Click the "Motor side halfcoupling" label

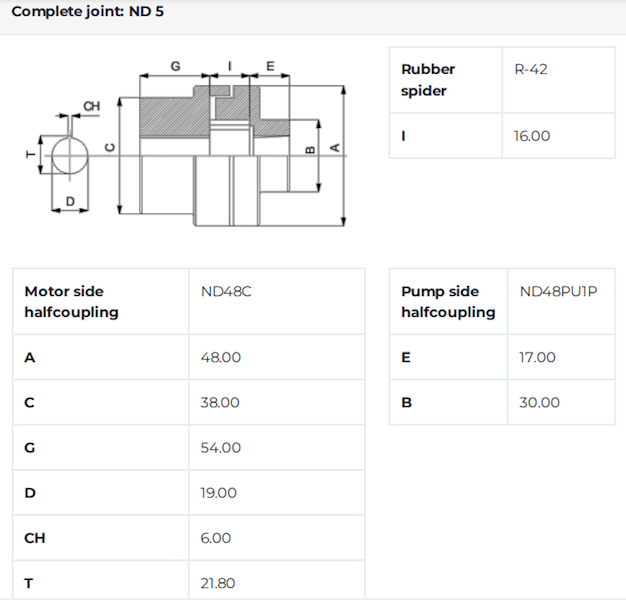[71, 302]
